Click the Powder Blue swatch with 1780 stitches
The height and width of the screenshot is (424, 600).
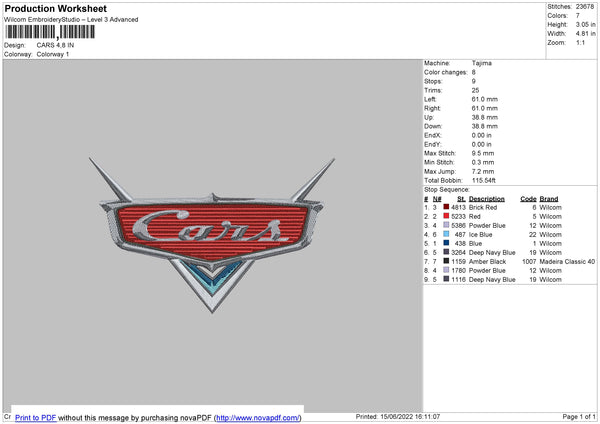click(446, 270)
